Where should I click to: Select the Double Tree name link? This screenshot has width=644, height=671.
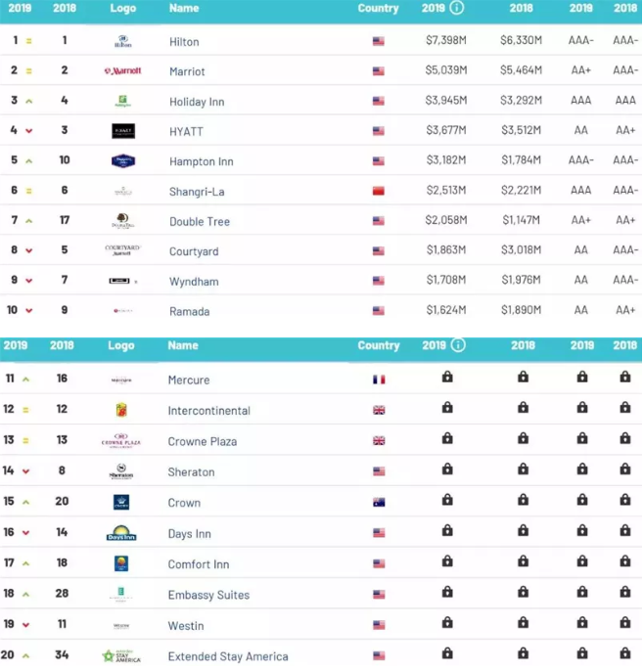[x=200, y=222]
